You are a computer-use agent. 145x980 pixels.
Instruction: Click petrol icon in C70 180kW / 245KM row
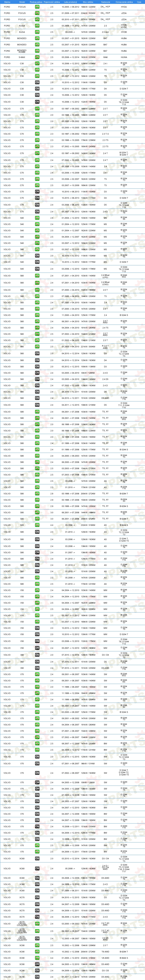coord(37,146)
